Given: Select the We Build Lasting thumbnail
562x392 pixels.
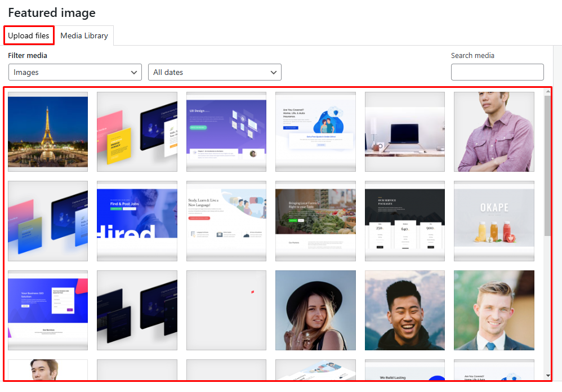Looking at the screenshot, I should (405, 370).
